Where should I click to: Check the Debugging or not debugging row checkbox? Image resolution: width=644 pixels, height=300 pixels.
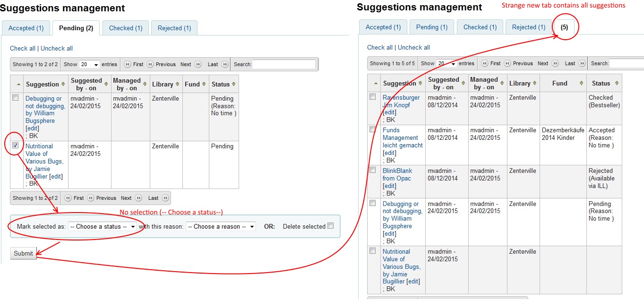point(16,98)
